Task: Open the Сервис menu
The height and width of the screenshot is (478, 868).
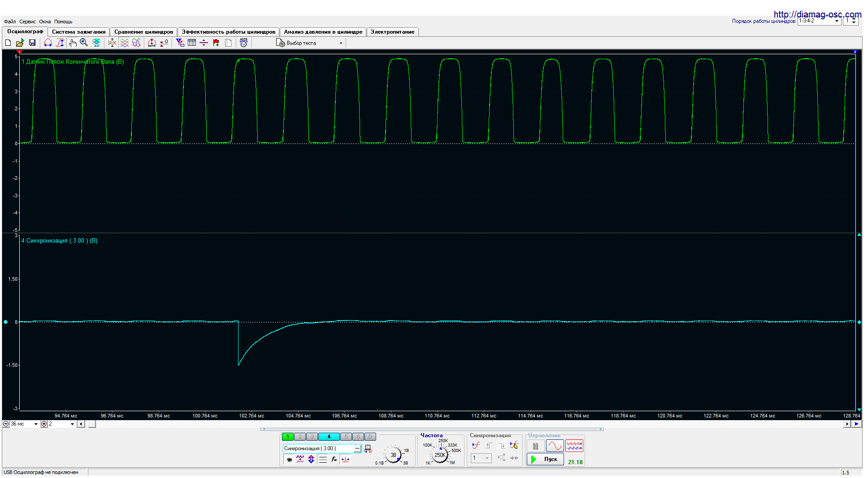Action: coord(27,22)
